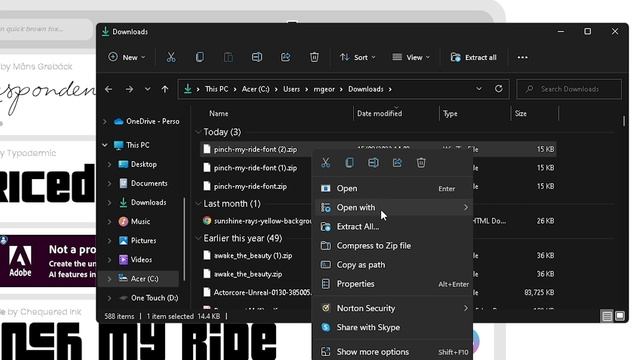This screenshot has width=640, height=360.
Task: Click the Search Downloads field
Action: pyautogui.click(x=569, y=89)
